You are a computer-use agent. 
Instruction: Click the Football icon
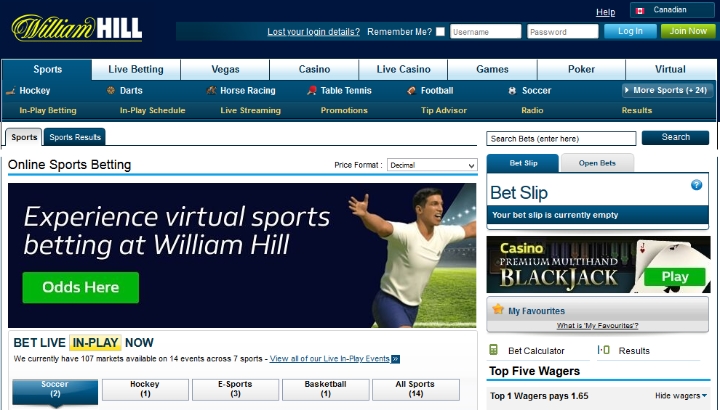(412, 90)
